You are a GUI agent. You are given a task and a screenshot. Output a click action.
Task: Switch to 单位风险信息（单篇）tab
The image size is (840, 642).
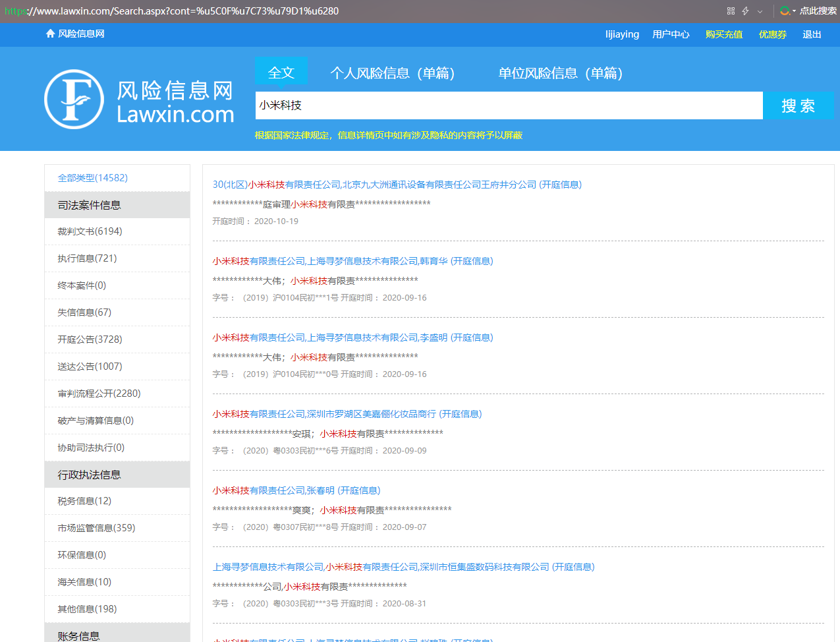[561, 73]
